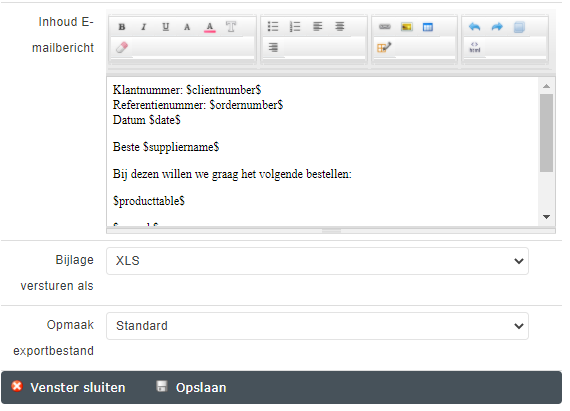Toggle underline formatting
570x411 pixels.
tap(166, 27)
